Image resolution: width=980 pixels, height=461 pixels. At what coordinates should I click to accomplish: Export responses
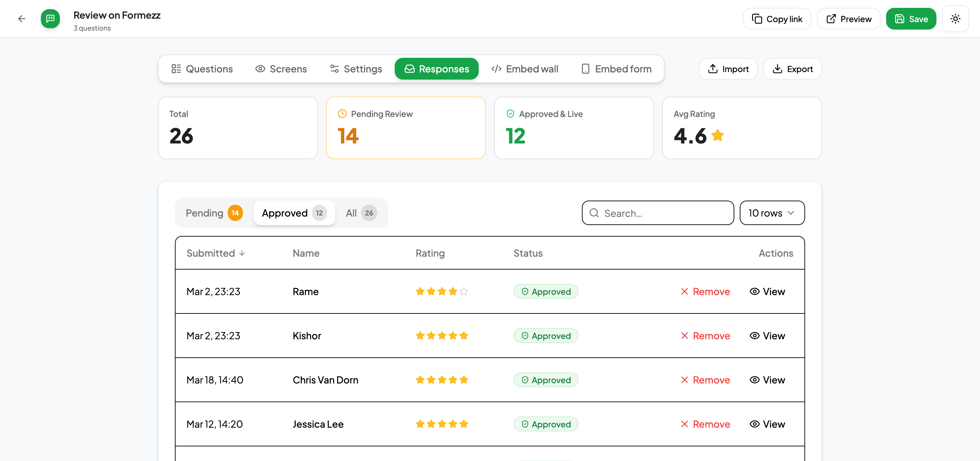point(793,69)
